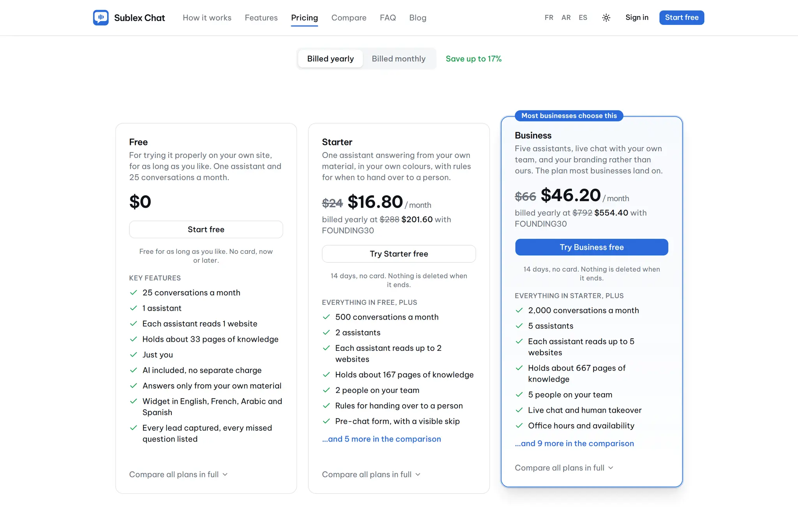Open the FAQ nav link
Image resolution: width=798 pixels, height=532 pixels.
[388, 18]
